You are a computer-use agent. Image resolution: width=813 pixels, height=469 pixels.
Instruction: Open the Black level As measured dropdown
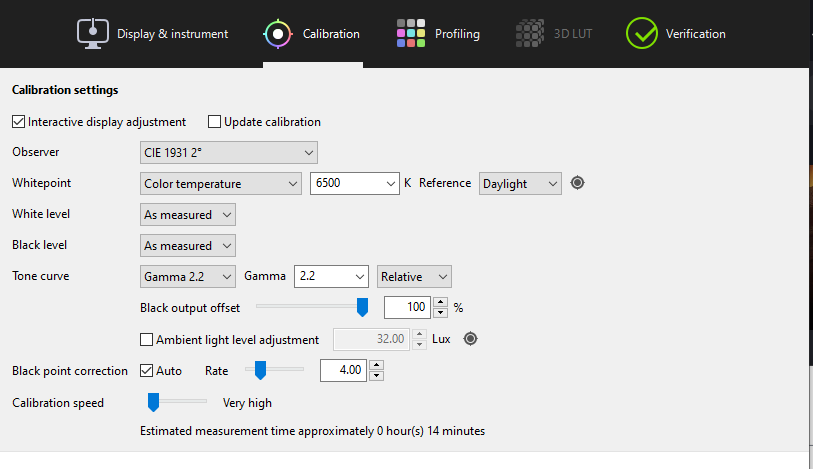188,246
